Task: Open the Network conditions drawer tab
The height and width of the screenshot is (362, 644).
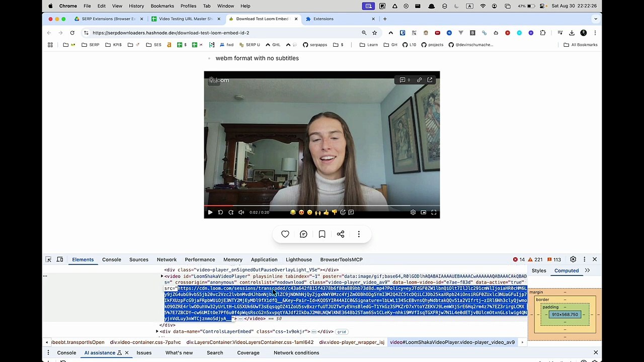Action: pyautogui.click(x=296, y=353)
